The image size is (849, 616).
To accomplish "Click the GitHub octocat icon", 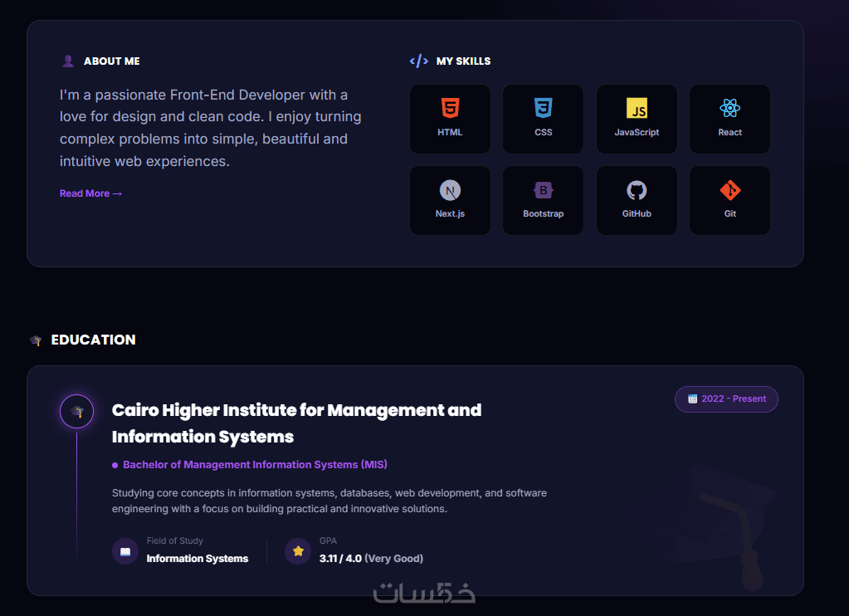I will (x=637, y=190).
